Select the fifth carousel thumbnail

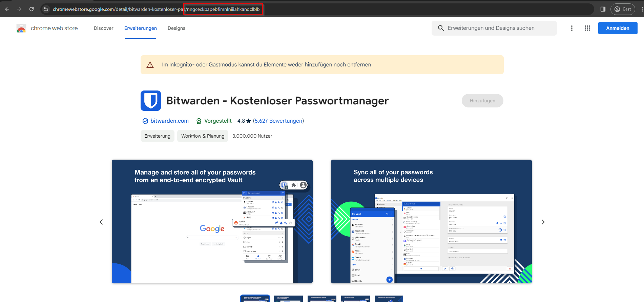389,299
